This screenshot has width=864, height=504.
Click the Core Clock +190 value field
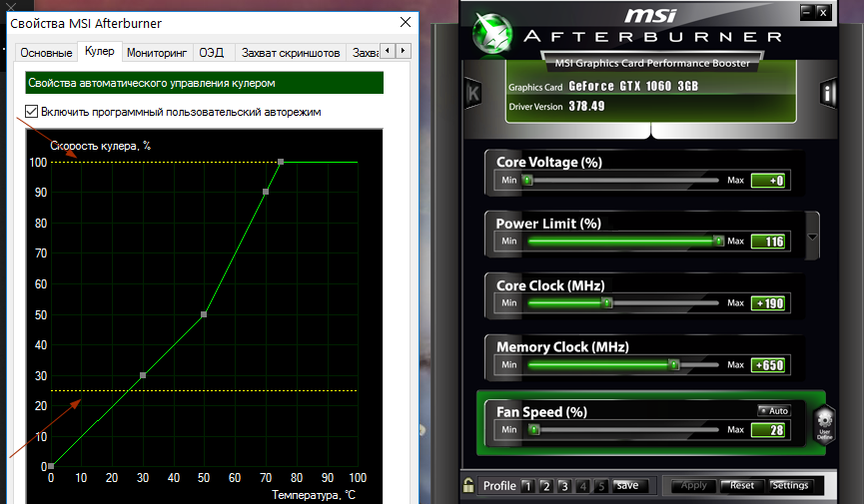(x=768, y=303)
